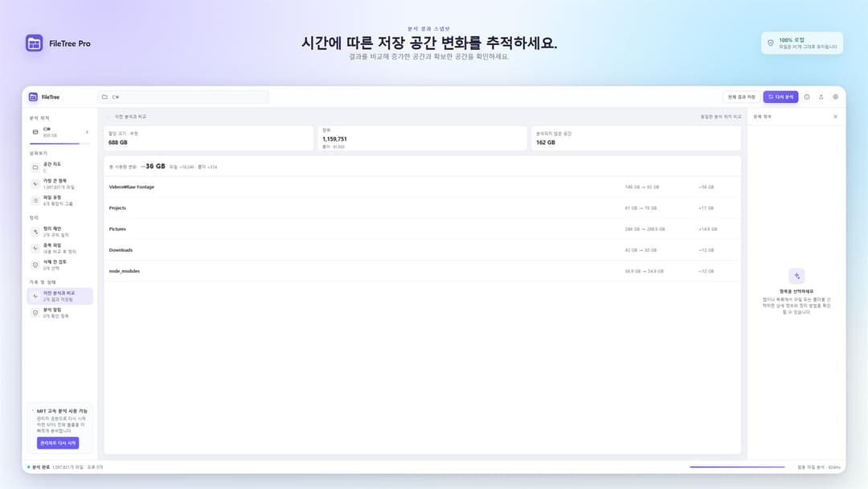Click the export share icon in toolbar
Viewport: 868px width, 489px height.
coord(821,97)
